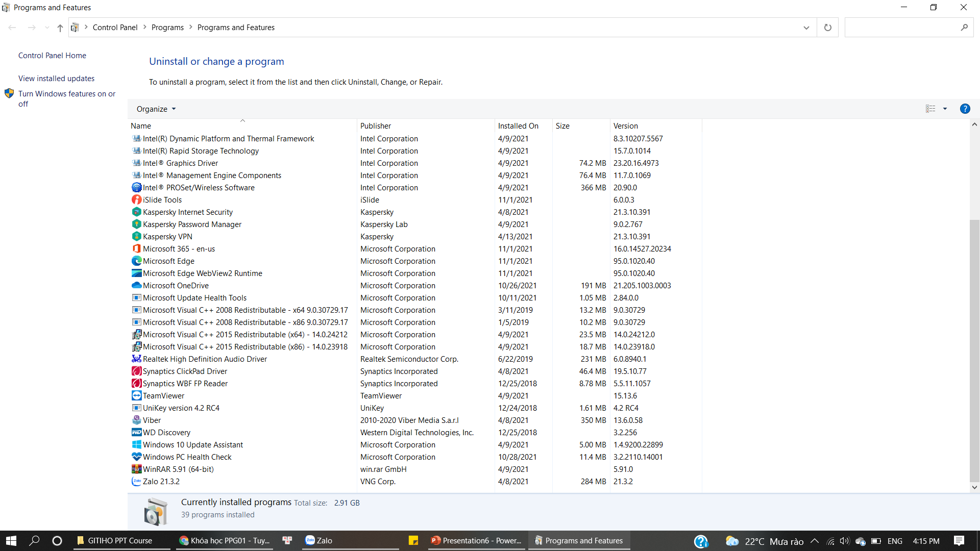Open the Action Center notifications icon

tap(959, 541)
